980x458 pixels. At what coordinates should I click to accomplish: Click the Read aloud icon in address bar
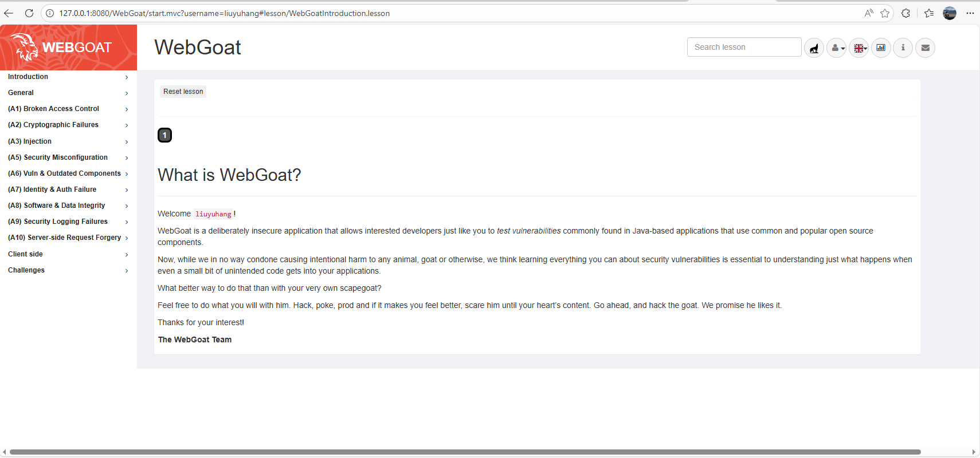pyautogui.click(x=869, y=13)
